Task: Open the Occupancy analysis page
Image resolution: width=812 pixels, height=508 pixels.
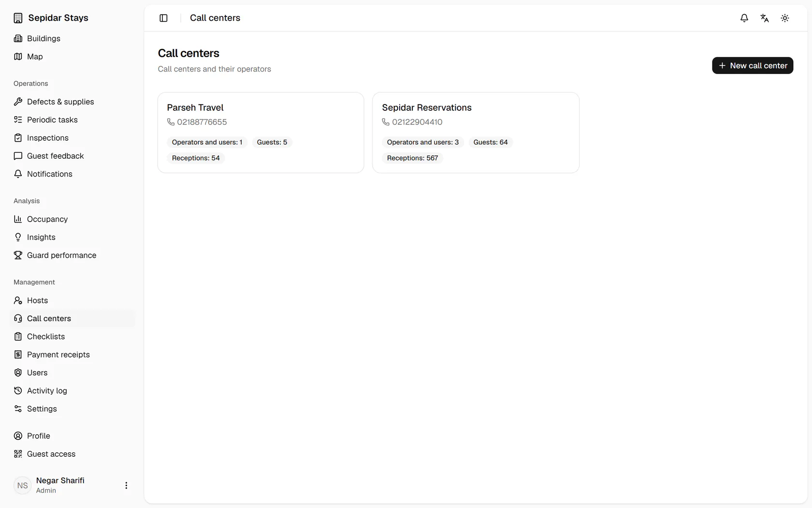Action: [72, 219]
